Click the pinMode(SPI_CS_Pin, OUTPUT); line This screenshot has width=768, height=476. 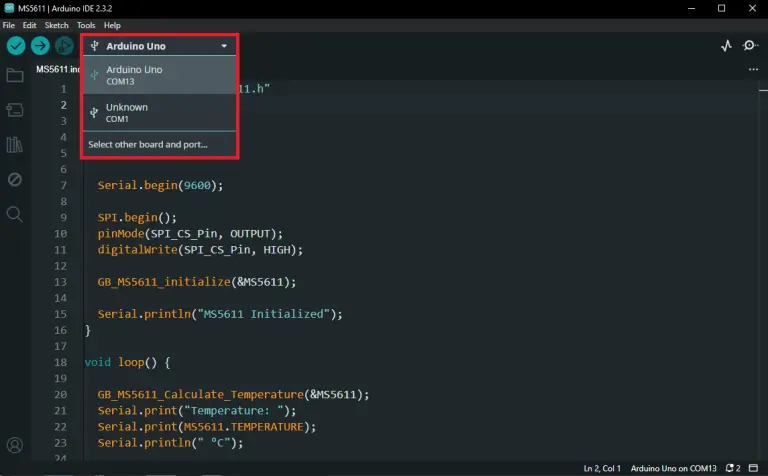coord(190,234)
